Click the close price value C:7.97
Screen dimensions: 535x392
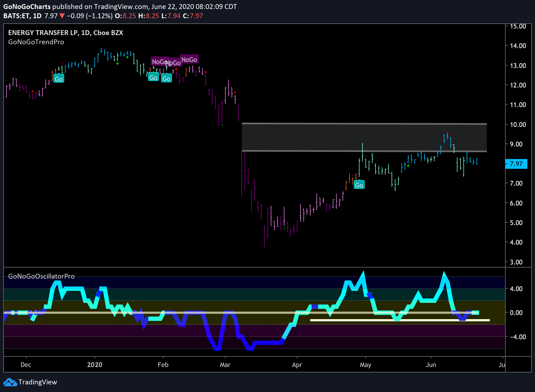coord(193,16)
